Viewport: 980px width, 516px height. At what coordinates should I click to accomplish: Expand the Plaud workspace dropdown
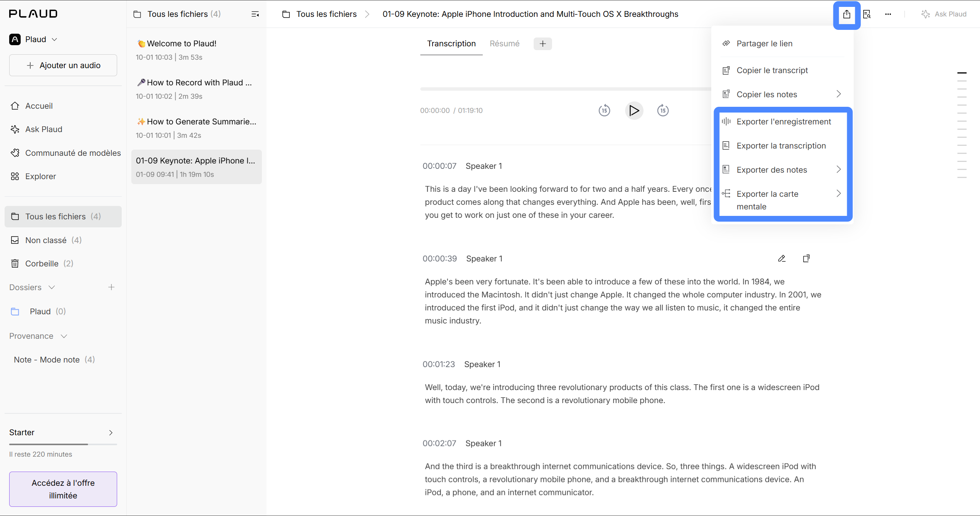(x=33, y=39)
